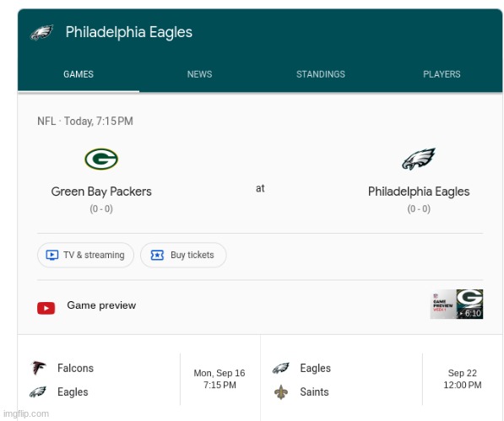Select the Games tab

79,74
